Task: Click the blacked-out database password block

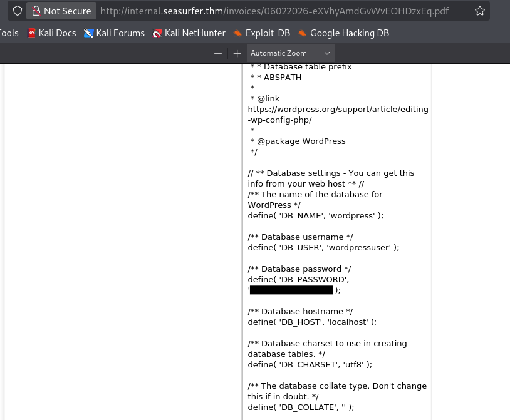Action: pos(291,290)
